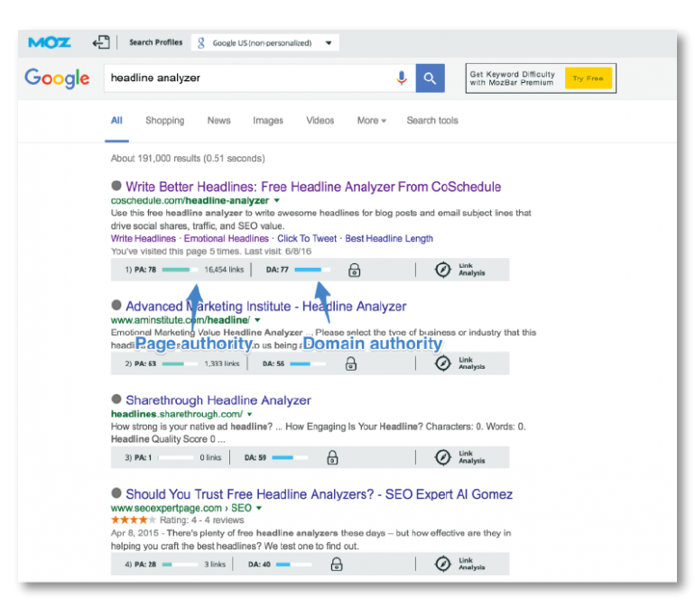Switch to the News tab
The image size is (695, 616).
click(x=219, y=121)
